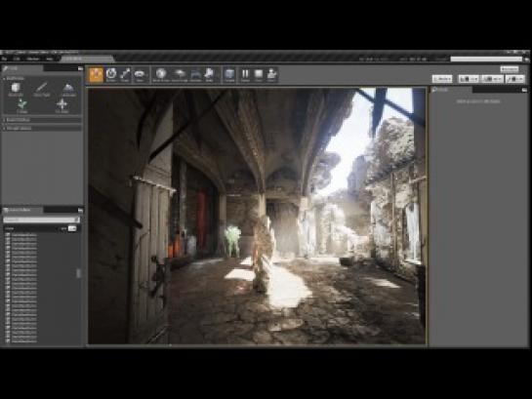Select the green plant foliage tool
The height and width of the screenshot is (399, 532).
coord(22,105)
